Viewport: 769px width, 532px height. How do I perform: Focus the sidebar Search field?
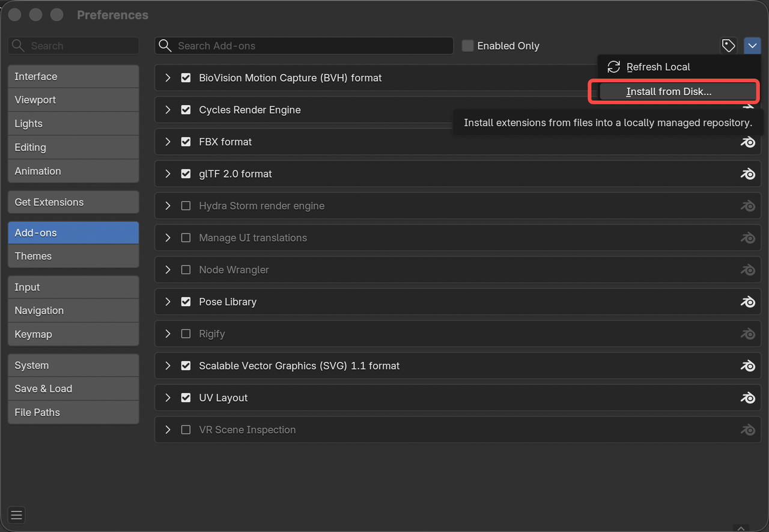pyautogui.click(x=73, y=46)
